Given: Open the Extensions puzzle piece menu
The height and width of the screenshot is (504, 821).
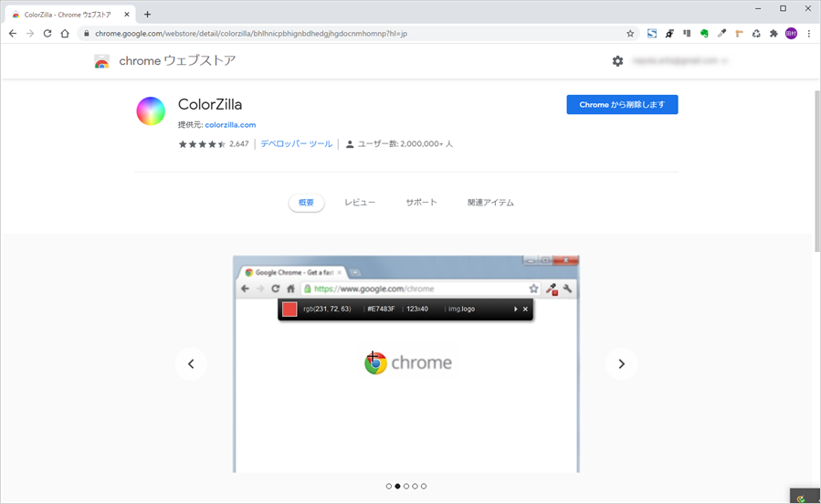Looking at the screenshot, I should 774,34.
